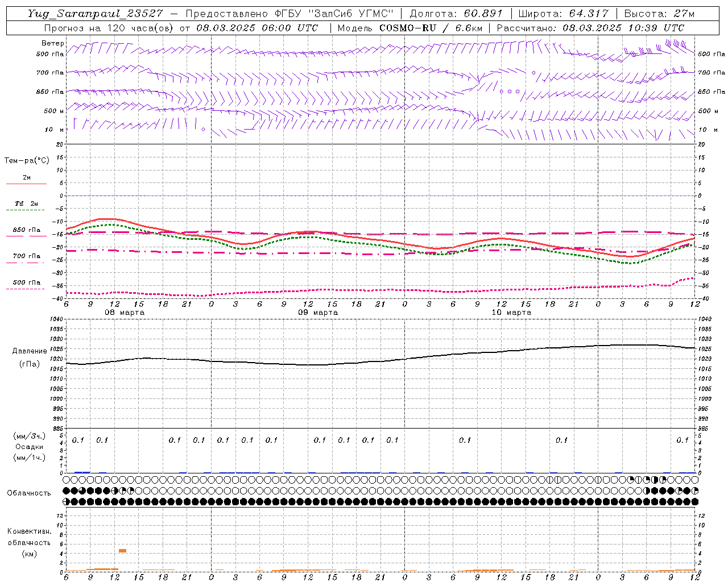Click the 700 гПа dash-dot temperature legend sample
This screenshot has width=728, height=582.
[x=25, y=263]
